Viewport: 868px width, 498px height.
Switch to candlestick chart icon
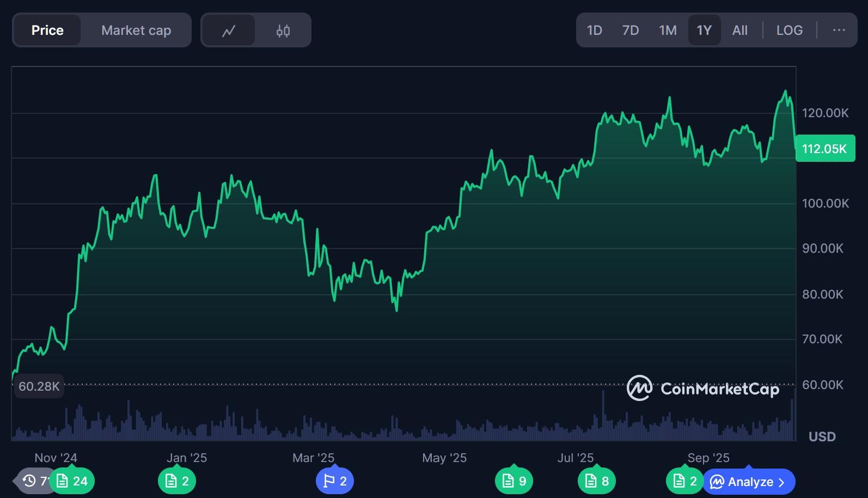[283, 31]
